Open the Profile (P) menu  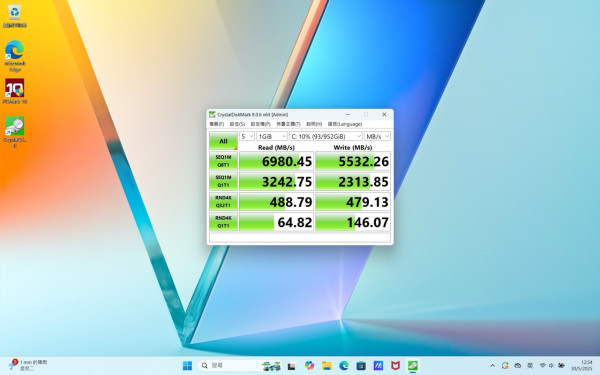[261, 124]
